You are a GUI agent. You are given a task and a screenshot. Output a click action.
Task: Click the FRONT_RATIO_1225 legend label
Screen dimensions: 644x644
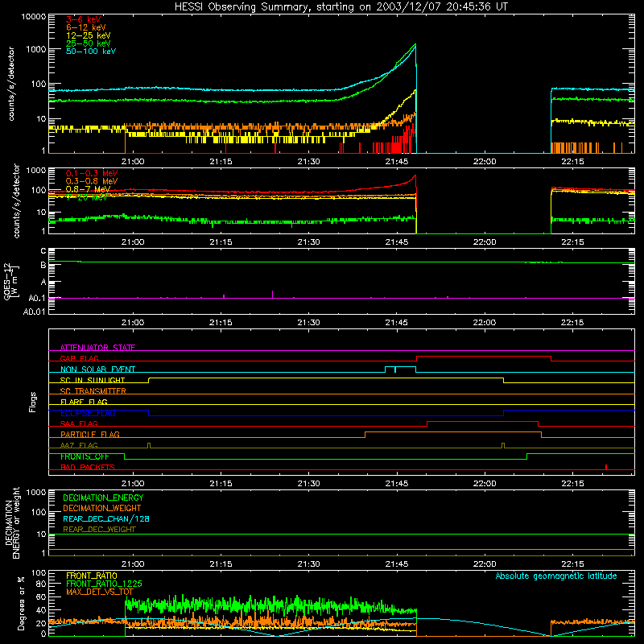point(104,584)
